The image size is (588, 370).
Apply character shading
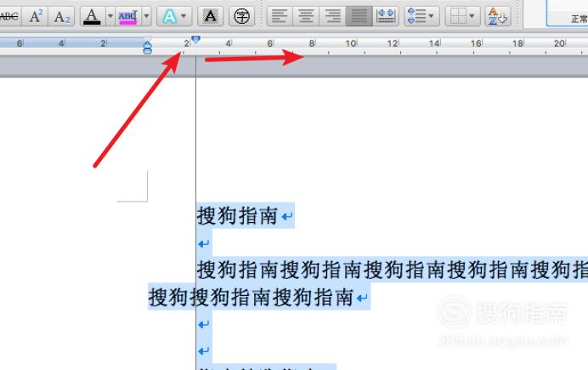(x=211, y=16)
